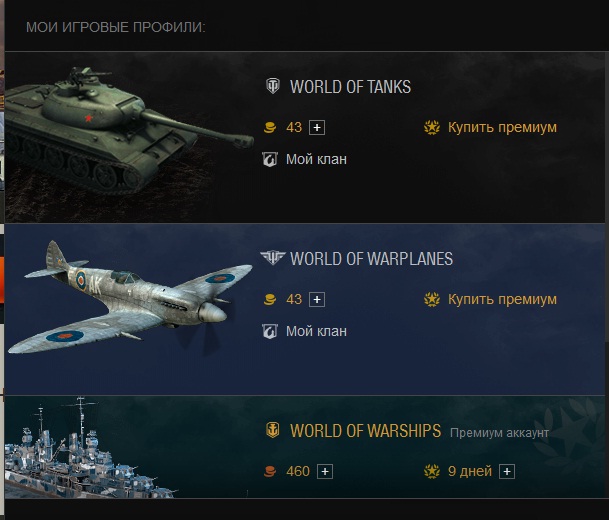Open Мой клан link in World of Warplanes
Image resolution: width=609 pixels, height=520 pixels.
click(316, 331)
